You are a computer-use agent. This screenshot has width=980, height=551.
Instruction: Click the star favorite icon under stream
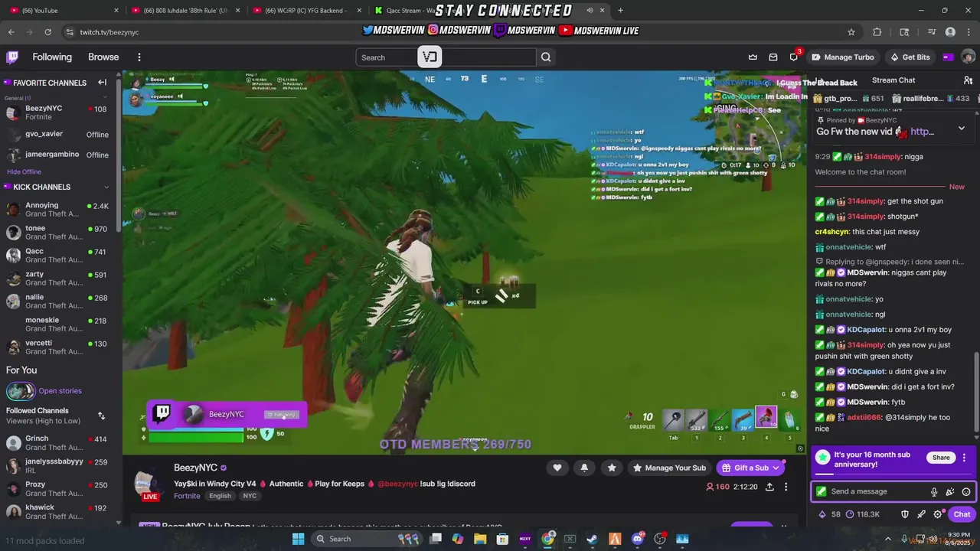tap(611, 468)
